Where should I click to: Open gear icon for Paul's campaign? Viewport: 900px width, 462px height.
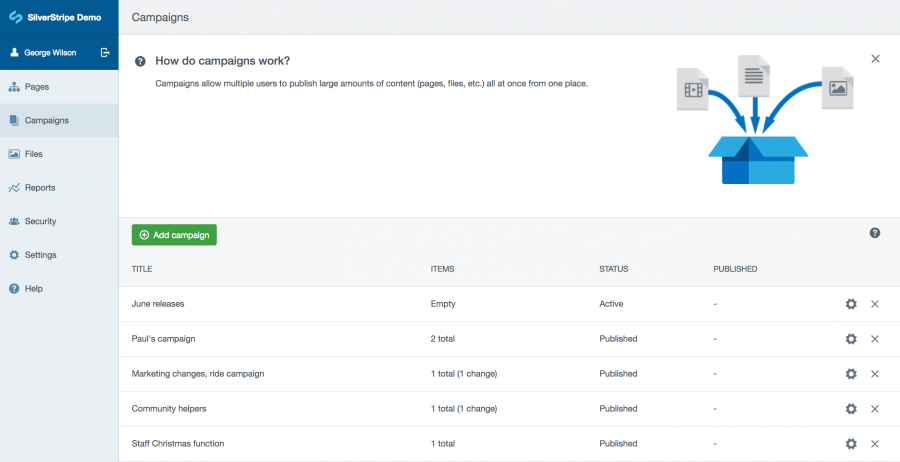[851, 339]
